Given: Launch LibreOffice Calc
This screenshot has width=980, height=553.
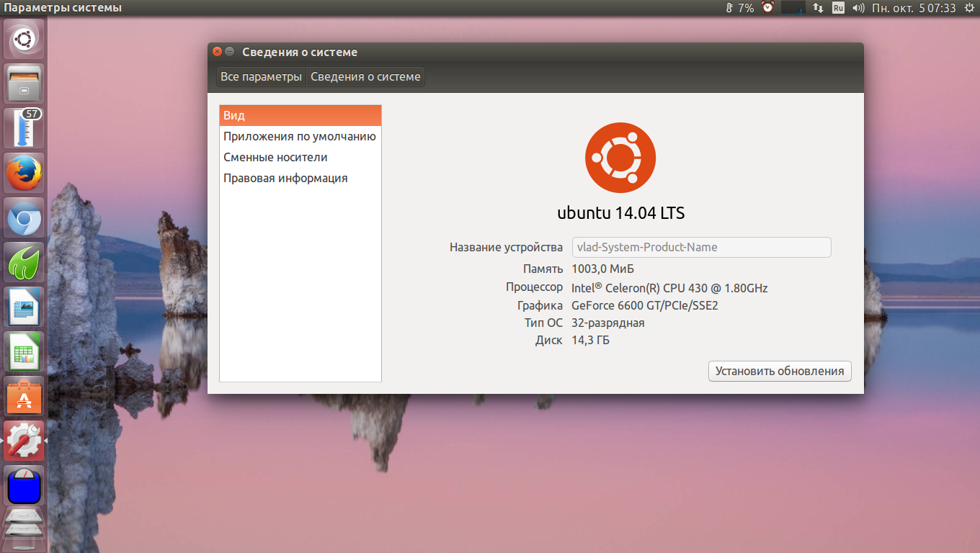Looking at the screenshot, I should coord(24,352).
